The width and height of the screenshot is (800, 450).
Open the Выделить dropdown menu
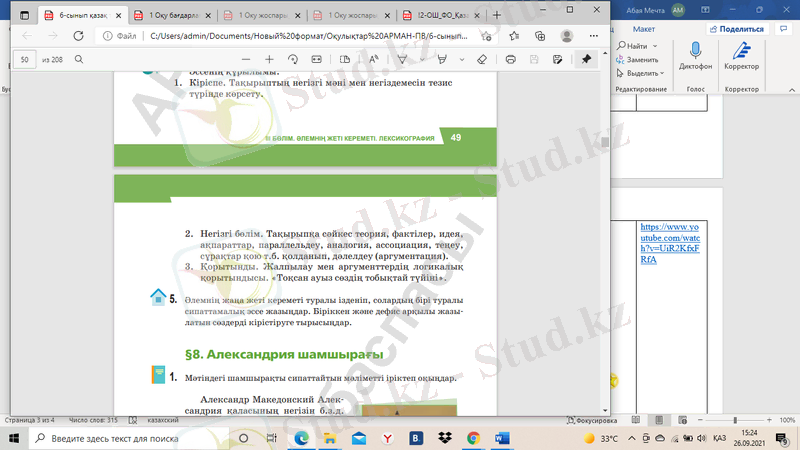click(662, 73)
